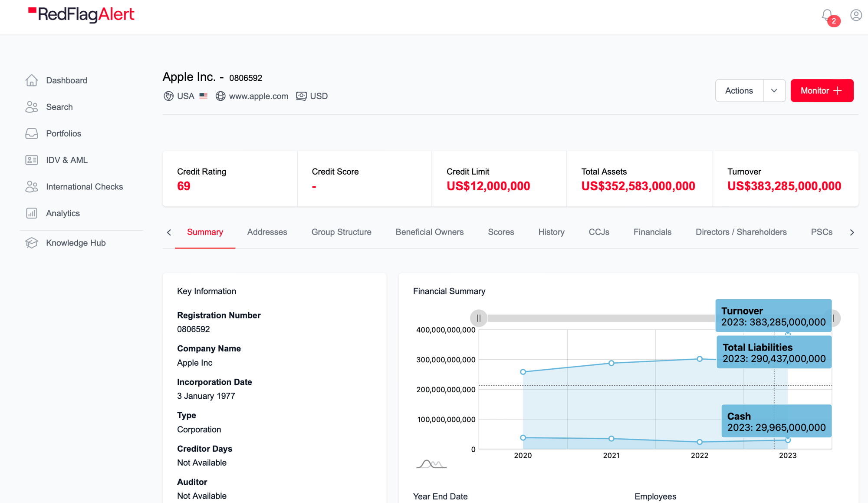Click the Analytics chart icon
Viewport: 868px width, 503px height.
pyautogui.click(x=32, y=213)
